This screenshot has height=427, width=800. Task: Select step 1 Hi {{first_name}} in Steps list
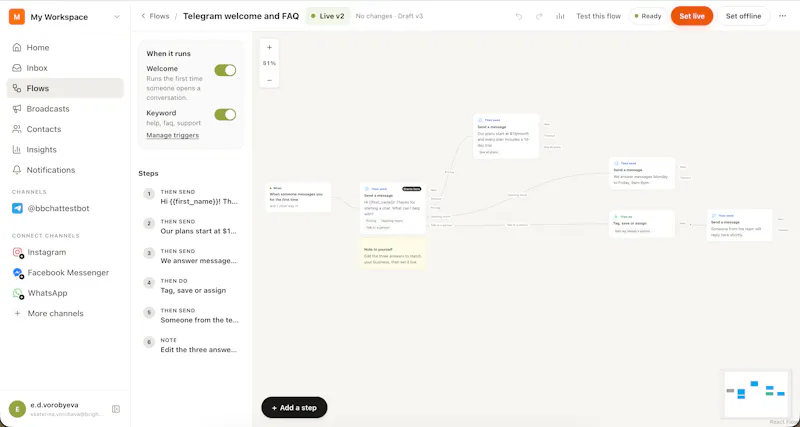[191, 196]
